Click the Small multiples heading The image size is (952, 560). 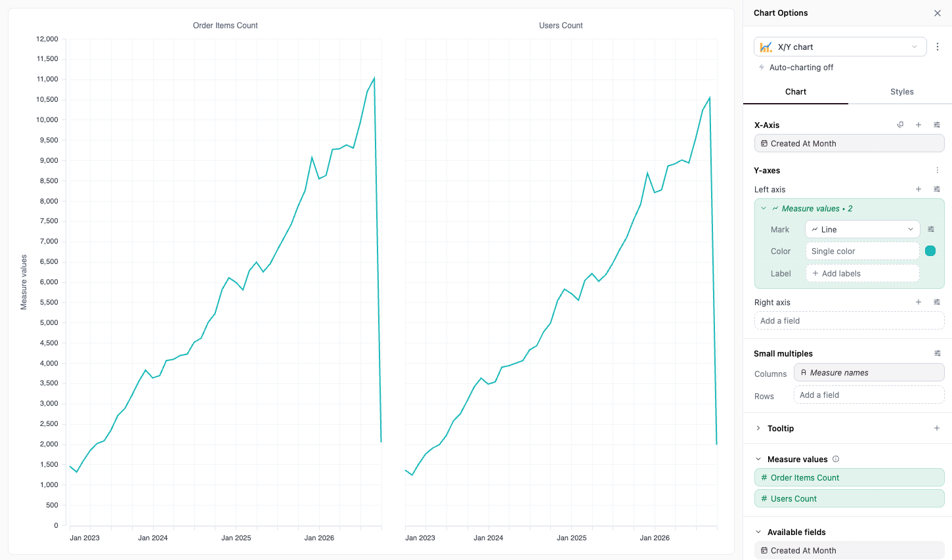783,353
